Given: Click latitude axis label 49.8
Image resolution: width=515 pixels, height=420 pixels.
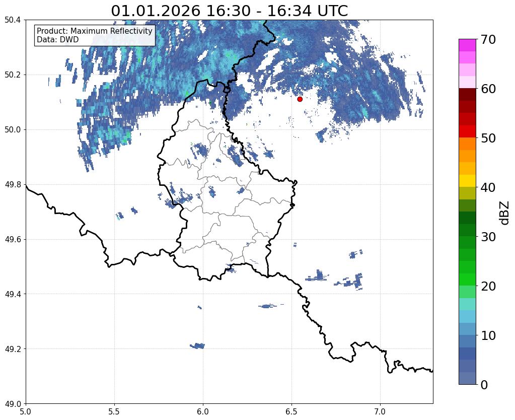Looking at the screenshot, I should click(x=13, y=185).
